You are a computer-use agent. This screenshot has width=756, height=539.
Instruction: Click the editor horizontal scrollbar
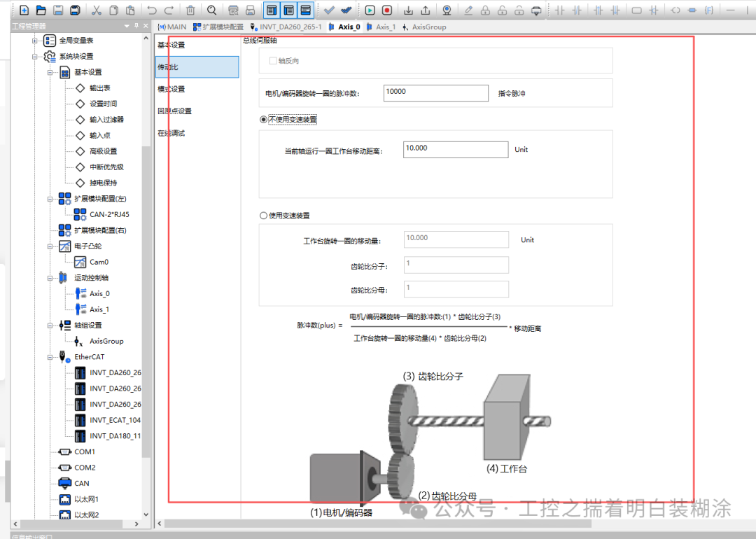[x=378, y=524]
